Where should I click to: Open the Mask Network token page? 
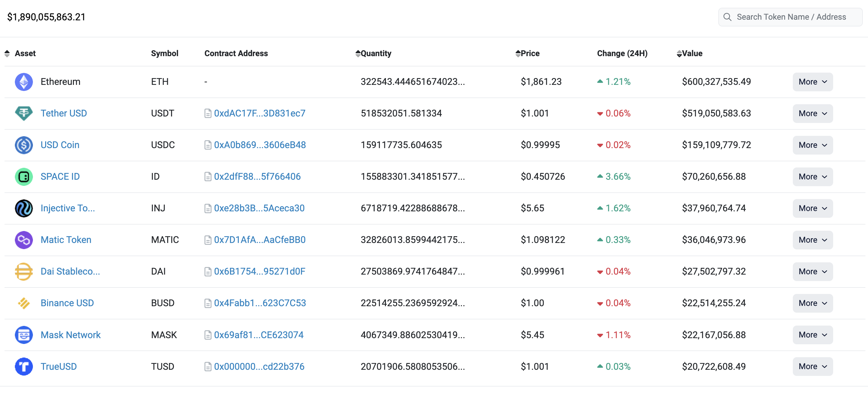tap(70, 335)
